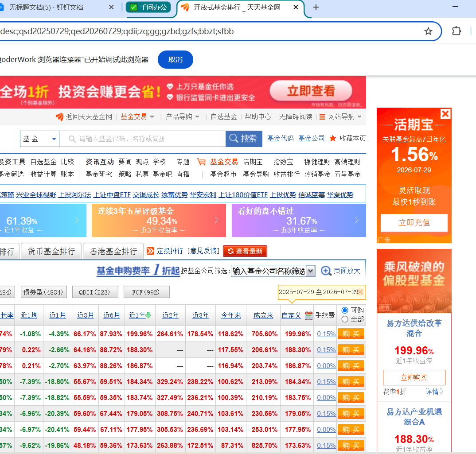Minimize the browser window
Image resolution: width=476 pixels, height=454 pixels.
point(455,6)
